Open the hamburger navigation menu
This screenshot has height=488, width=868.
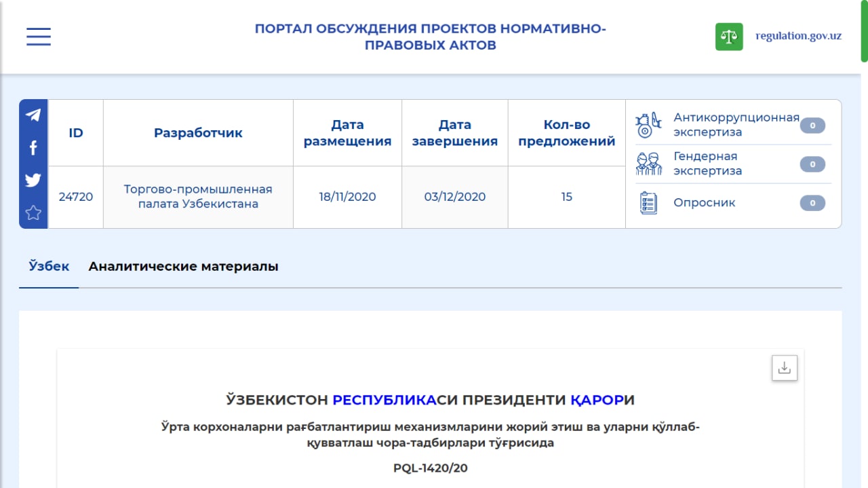tap(39, 37)
